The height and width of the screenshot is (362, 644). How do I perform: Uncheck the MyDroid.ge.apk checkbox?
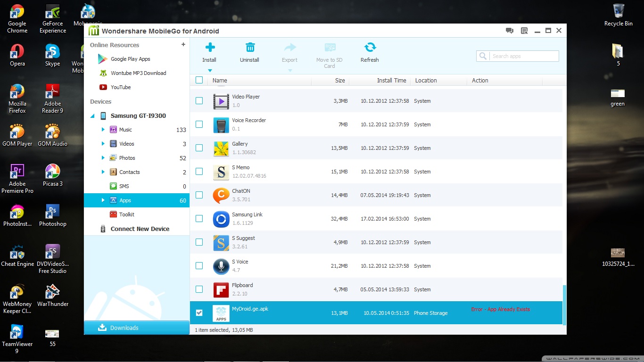click(199, 313)
